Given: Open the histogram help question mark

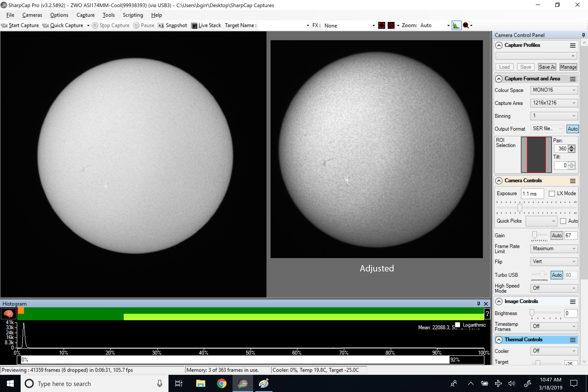Looking at the screenshot, I should coord(487,314).
